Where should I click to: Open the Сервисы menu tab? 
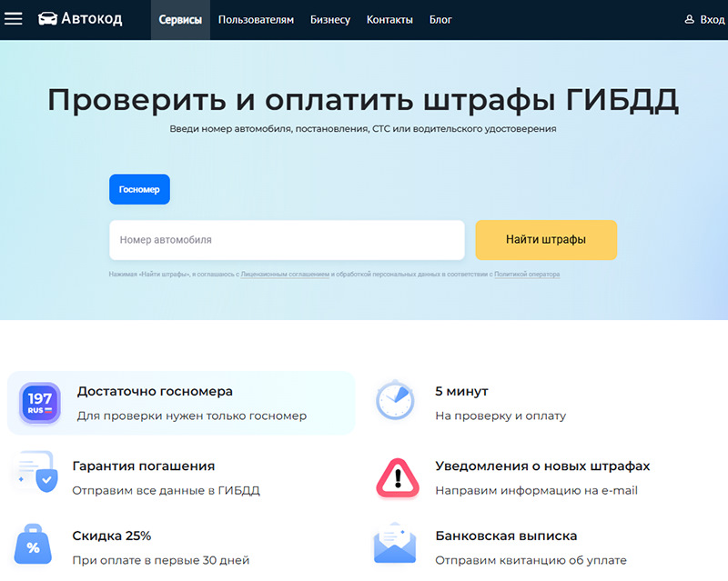(x=180, y=19)
